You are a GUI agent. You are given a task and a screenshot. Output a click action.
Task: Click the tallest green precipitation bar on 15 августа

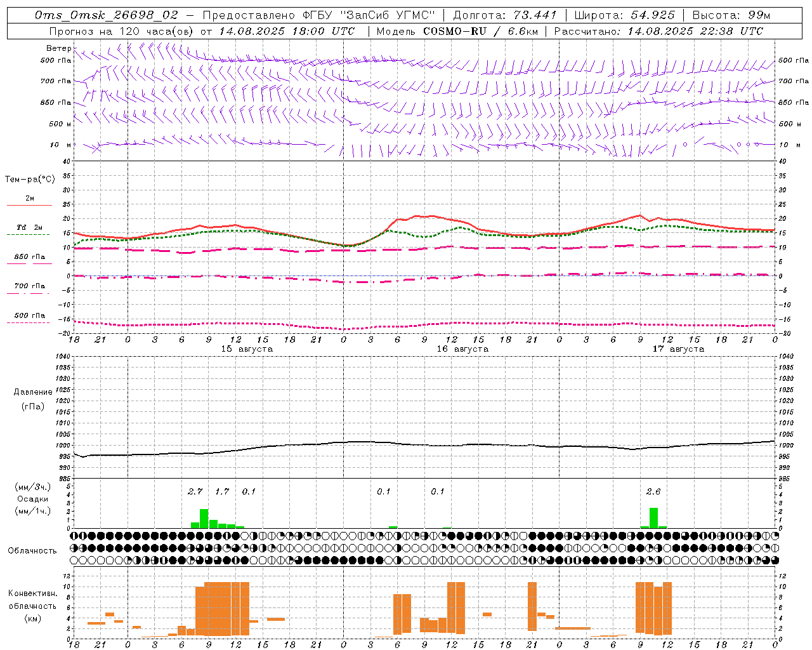(204, 519)
